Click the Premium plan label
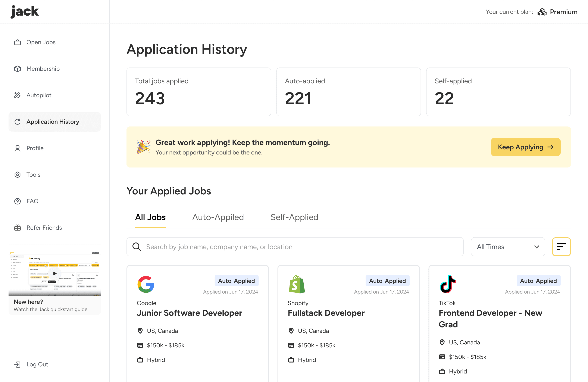This screenshot has height=382, width=588. coord(563,12)
